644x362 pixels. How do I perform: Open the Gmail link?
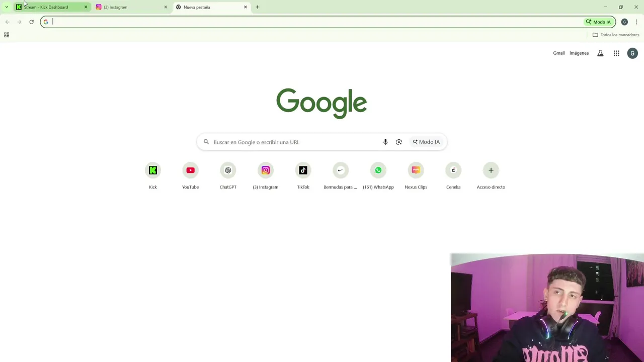558,53
